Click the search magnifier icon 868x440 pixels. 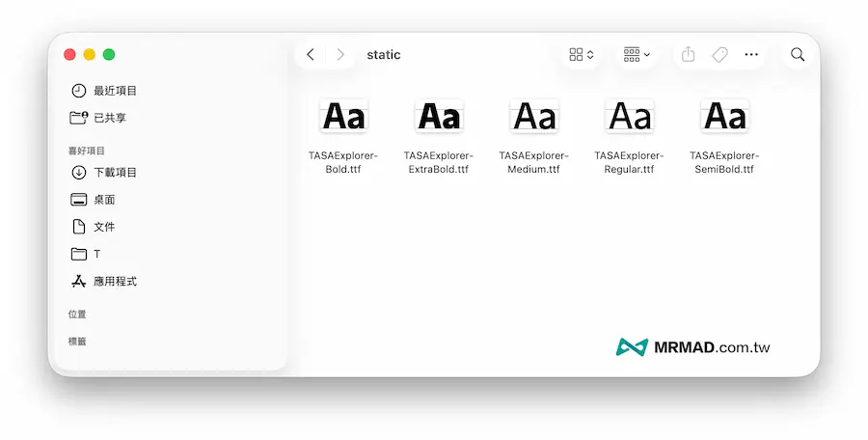(798, 54)
